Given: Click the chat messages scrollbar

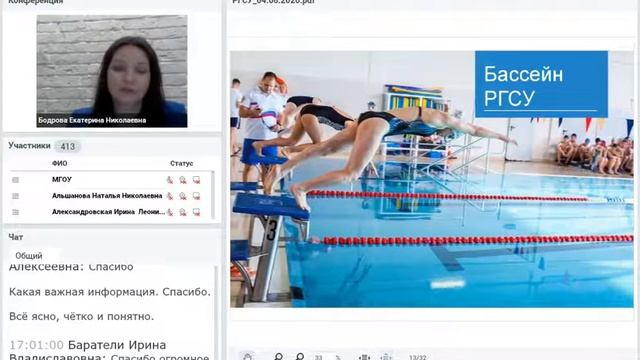Looking at the screenshot, I should (x=216, y=312).
